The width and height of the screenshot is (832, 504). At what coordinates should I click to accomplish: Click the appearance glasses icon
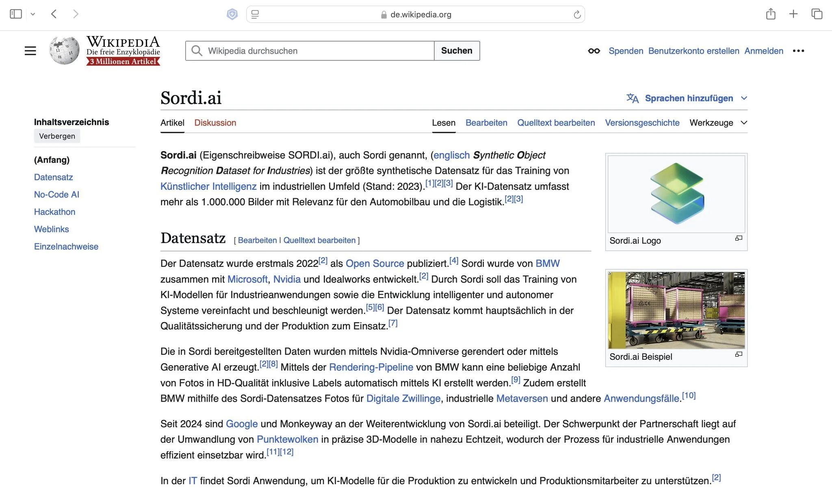594,51
